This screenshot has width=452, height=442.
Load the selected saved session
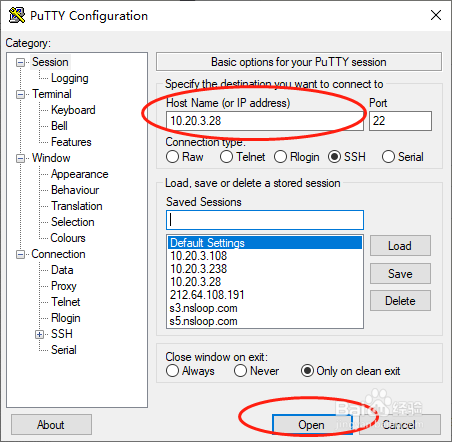click(400, 246)
